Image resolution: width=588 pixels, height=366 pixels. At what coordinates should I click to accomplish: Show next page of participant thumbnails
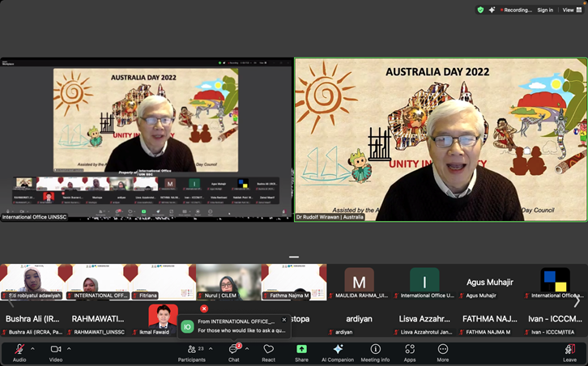click(577, 300)
